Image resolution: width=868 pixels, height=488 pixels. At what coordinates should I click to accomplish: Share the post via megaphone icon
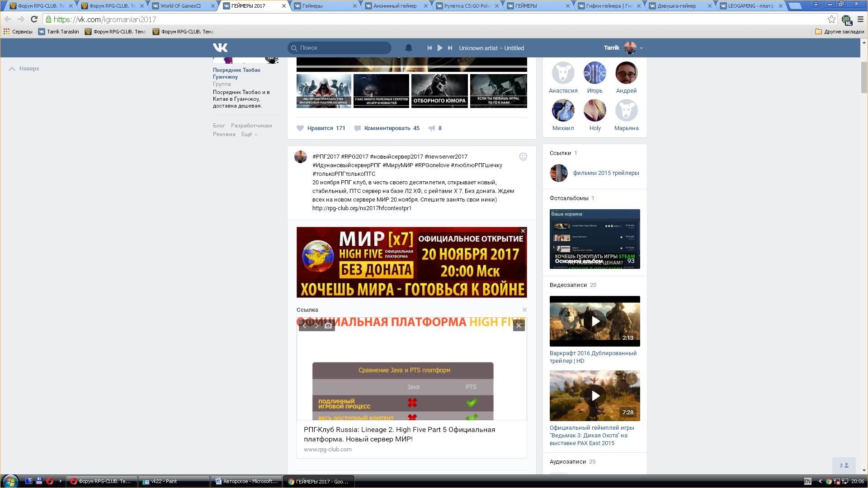tap(432, 128)
